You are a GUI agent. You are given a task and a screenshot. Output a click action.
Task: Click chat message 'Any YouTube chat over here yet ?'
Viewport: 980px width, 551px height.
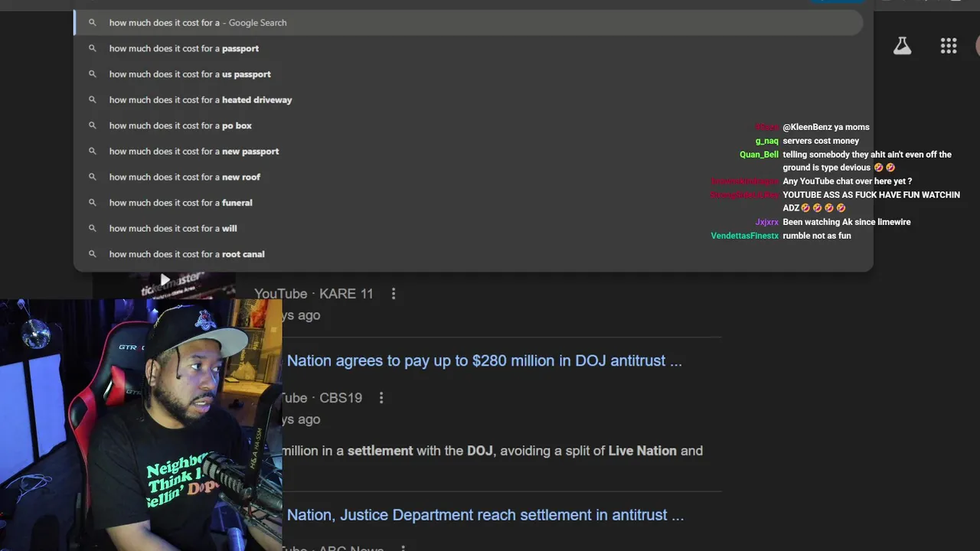click(x=848, y=181)
